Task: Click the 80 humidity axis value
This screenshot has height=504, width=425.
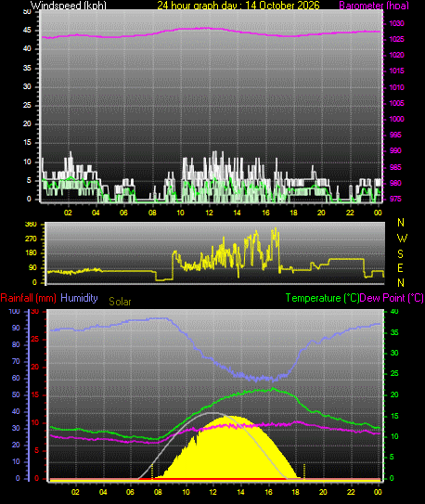Action: tap(16, 344)
